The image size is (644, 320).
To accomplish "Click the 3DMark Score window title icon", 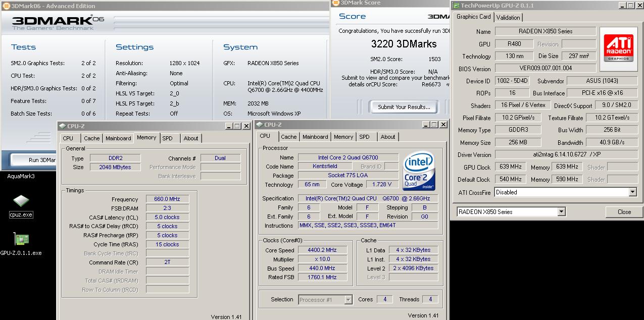I will click(335, 3).
